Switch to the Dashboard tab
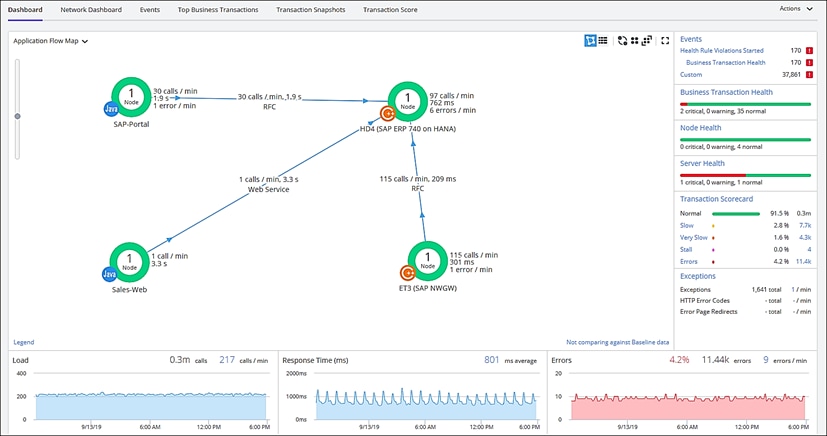Image resolution: width=827 pixels, height=436 pixels. point(25,9)
